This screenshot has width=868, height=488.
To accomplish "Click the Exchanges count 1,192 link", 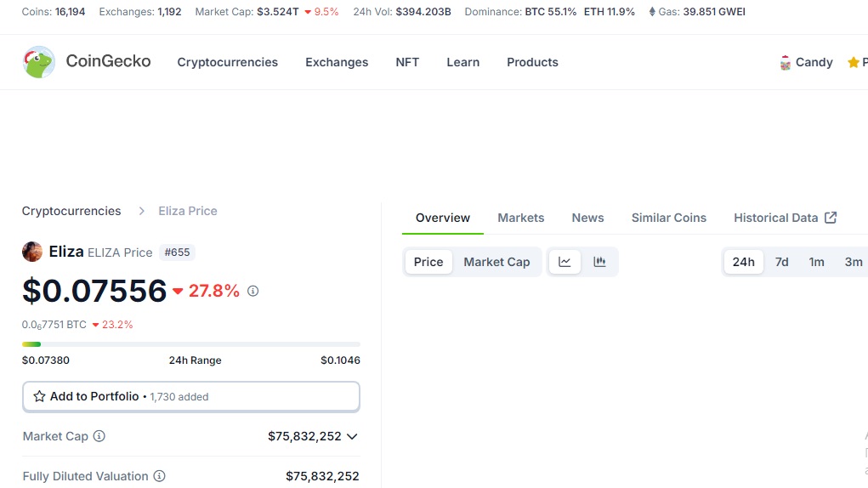I will (x=169, y=12).
